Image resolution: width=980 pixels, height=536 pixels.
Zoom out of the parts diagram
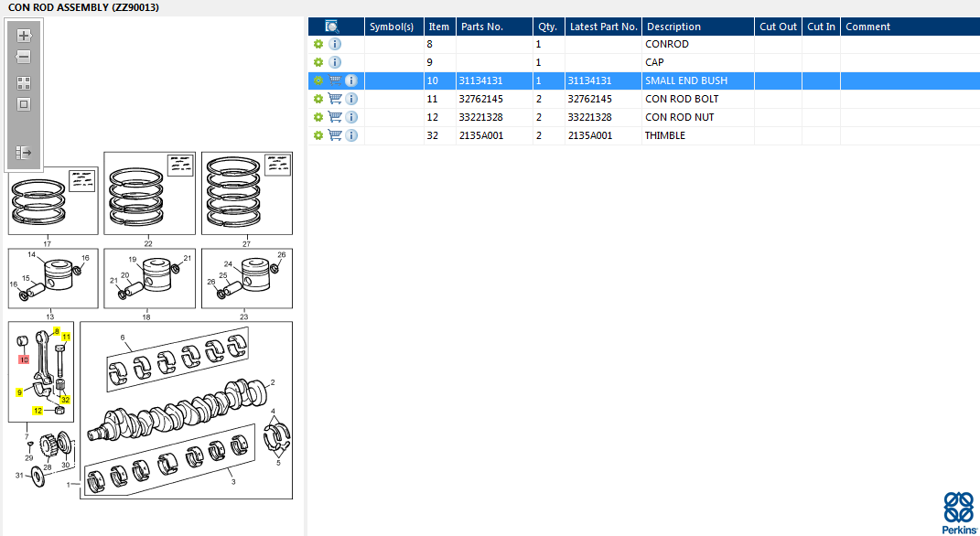coord(24,57)
